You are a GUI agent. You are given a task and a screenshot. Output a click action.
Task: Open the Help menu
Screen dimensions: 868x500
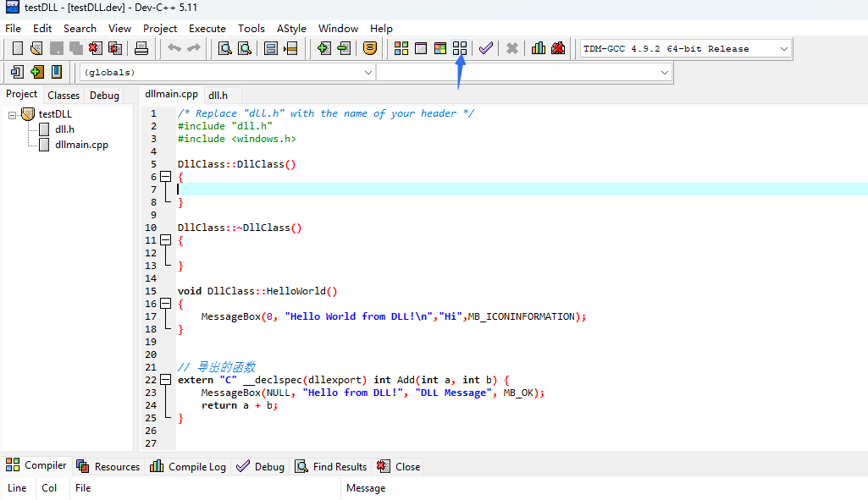[381, 28]
